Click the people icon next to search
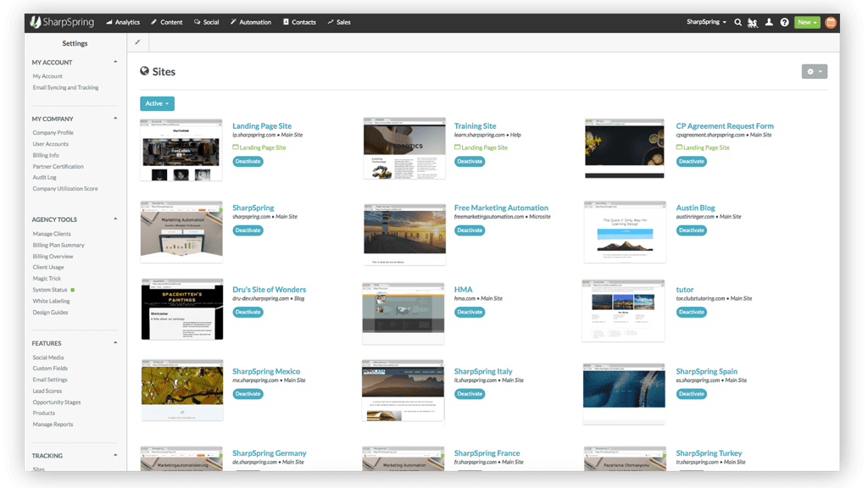Screen dimensions: 868x488 (x=753, y=23)
